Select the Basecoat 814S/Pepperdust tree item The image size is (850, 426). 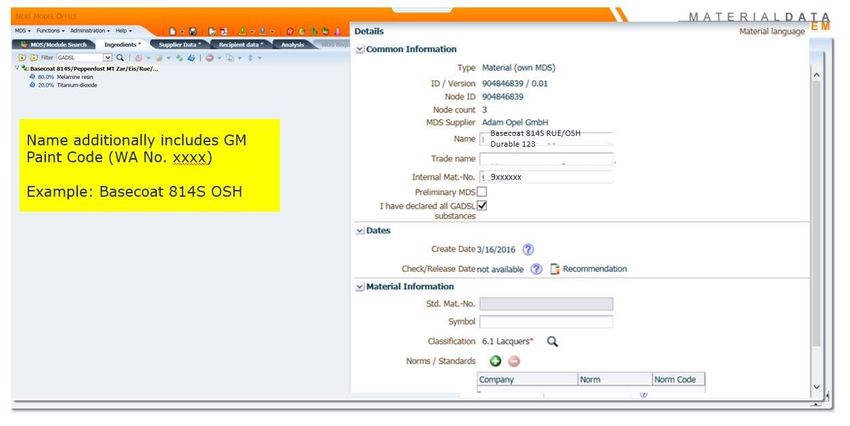(x=94, y=69)
